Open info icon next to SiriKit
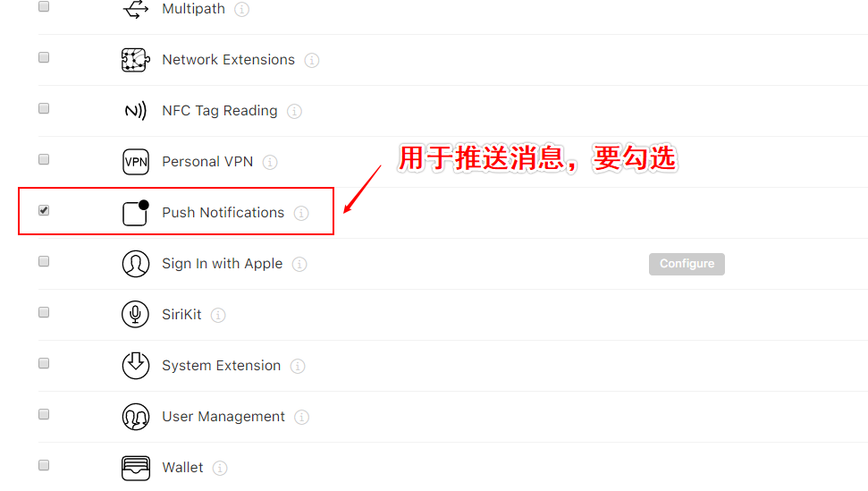This screenshot has height=491, width=868. point(218,315)
